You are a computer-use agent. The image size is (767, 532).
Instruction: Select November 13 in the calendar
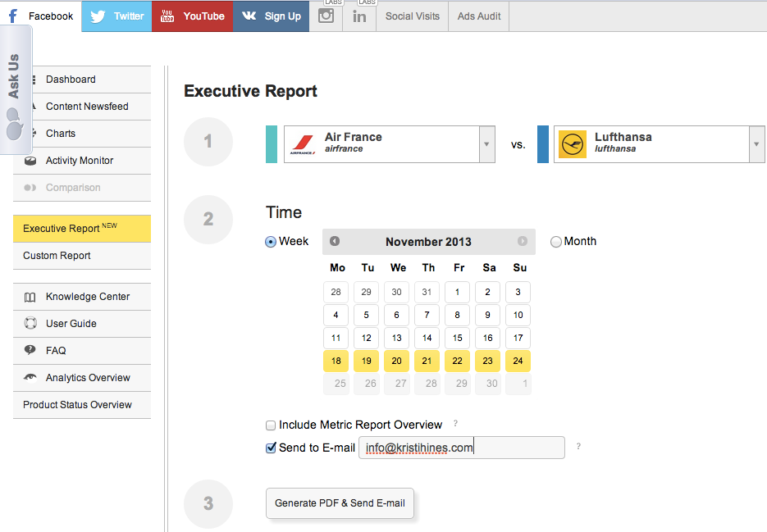pos(397,338)
